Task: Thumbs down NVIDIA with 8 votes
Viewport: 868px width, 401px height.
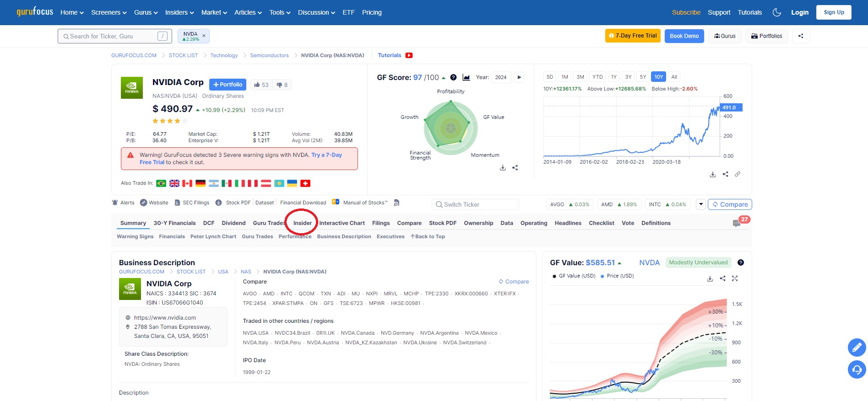Action: tap(282, 85)
